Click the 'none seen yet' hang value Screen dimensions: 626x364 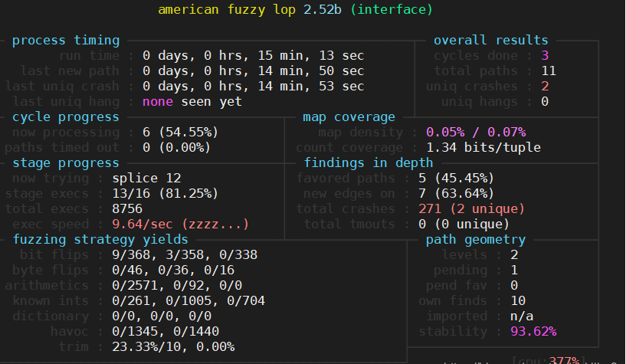tap(192, 102)
